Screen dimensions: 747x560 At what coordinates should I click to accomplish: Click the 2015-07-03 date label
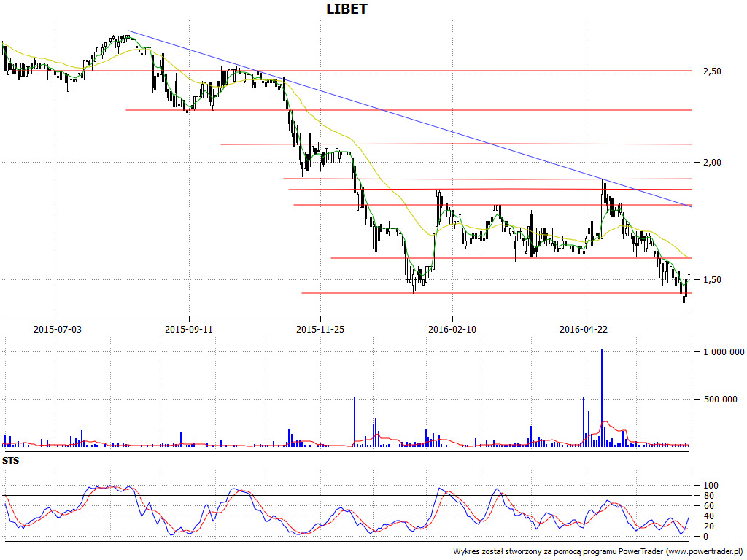(58, 329)
